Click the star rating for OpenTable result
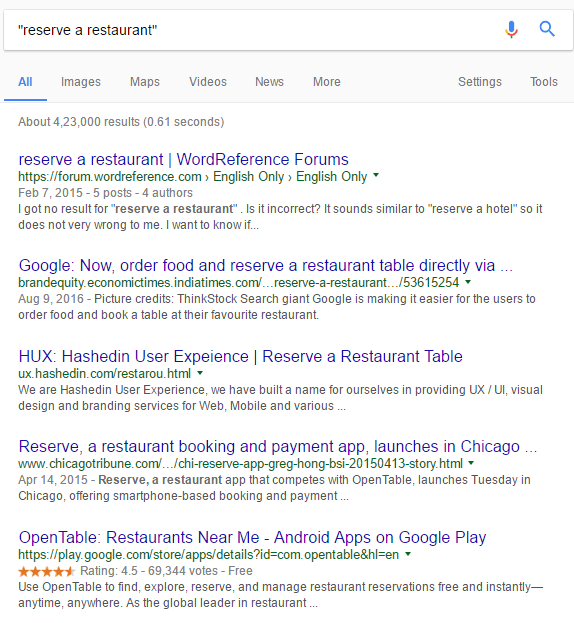The height and width of the screenshot is (623, 574). pyautogui.click(x=46, y=572)
